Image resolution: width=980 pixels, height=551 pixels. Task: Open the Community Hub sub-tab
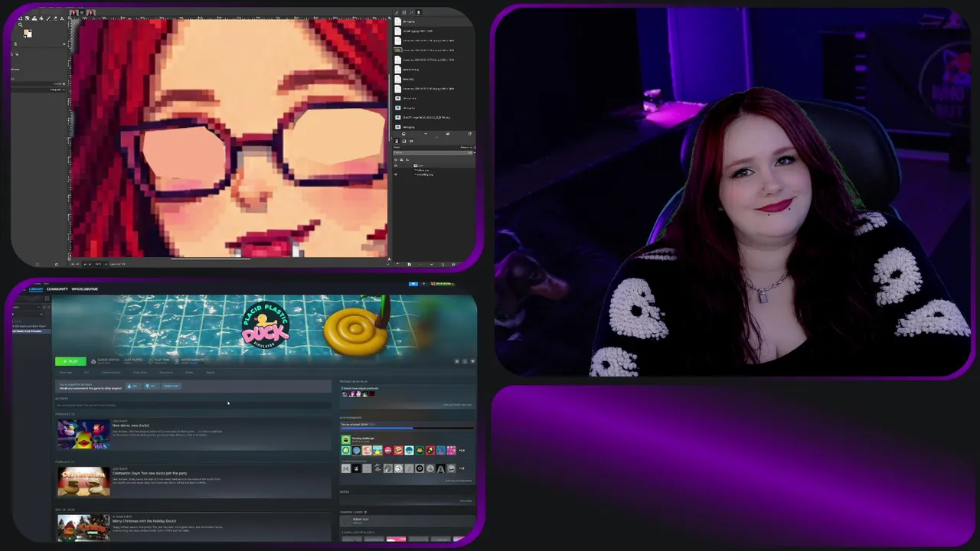pos(111,373)
